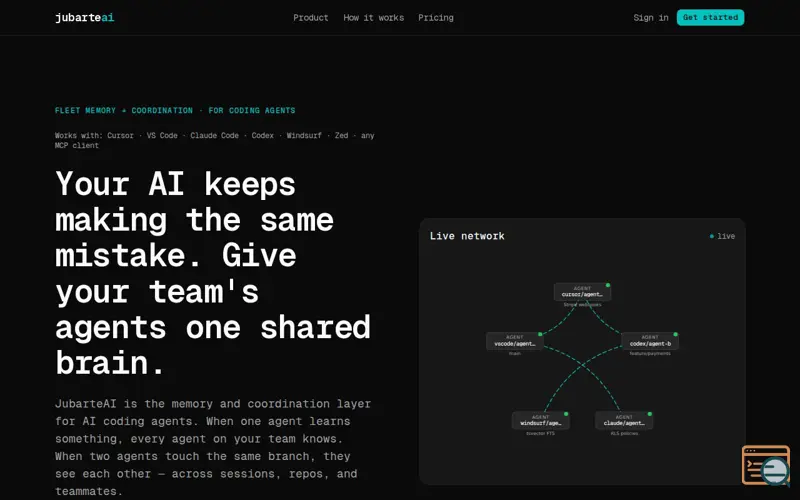The height and width of the screenshot is (500, 800).
Task: Click the Get started button
Action: click(x=710, y=17)
